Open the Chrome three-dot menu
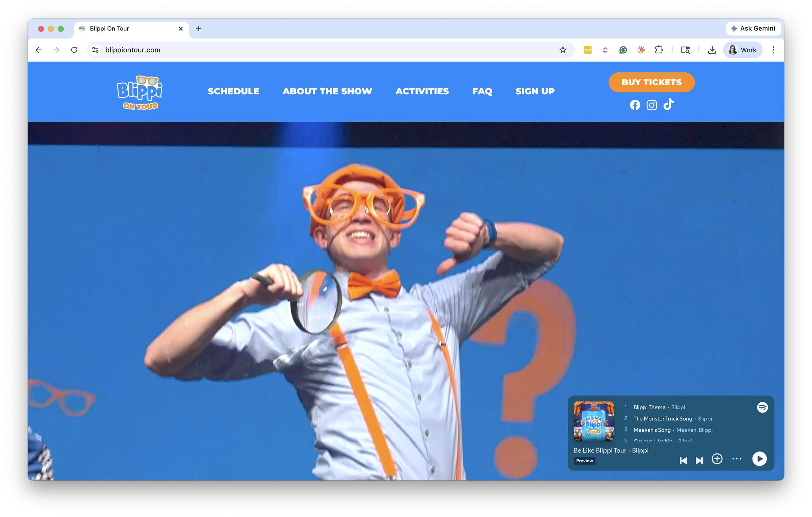 point(773,50)
